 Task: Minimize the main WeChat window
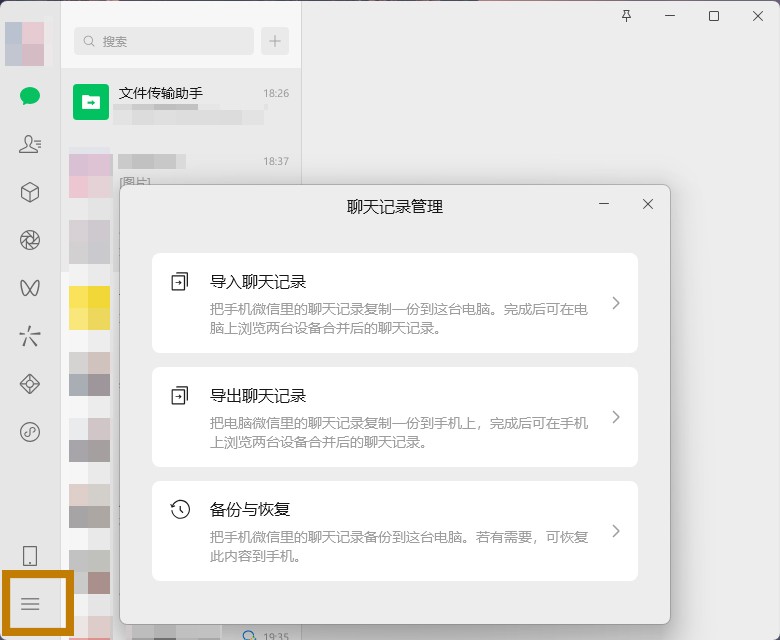(x=670, y=16)
